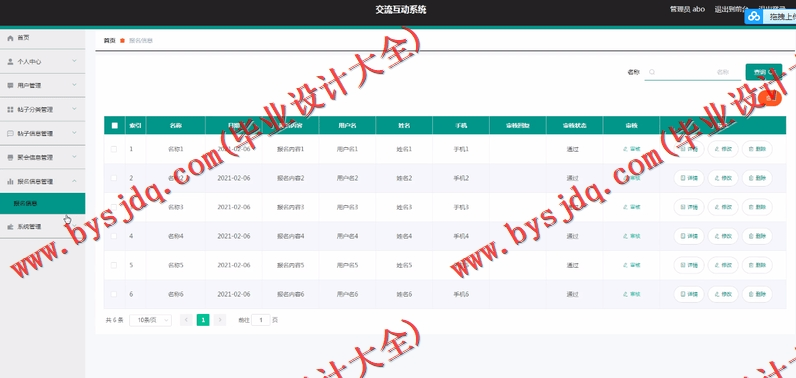The height and width of the screenshot is (378, 796).
Task: Click 修改 for row 名称3
Action: [723, 207]
